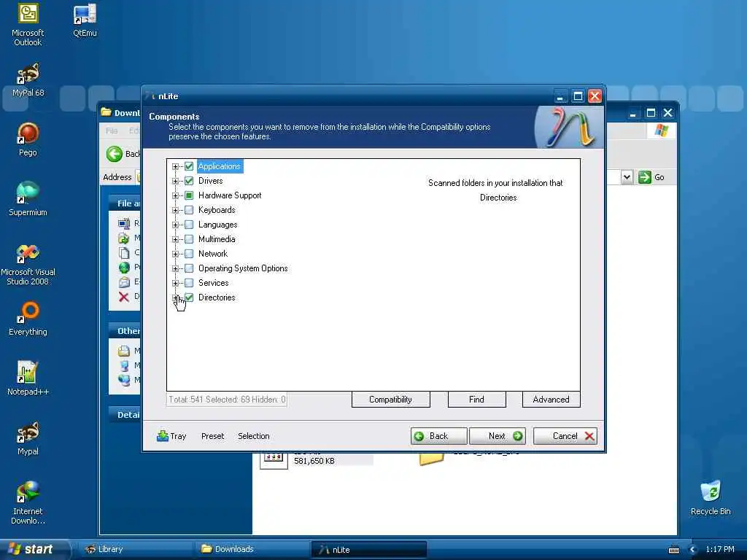
Task: Open the Selection menu
Action: tap(253, 436)
